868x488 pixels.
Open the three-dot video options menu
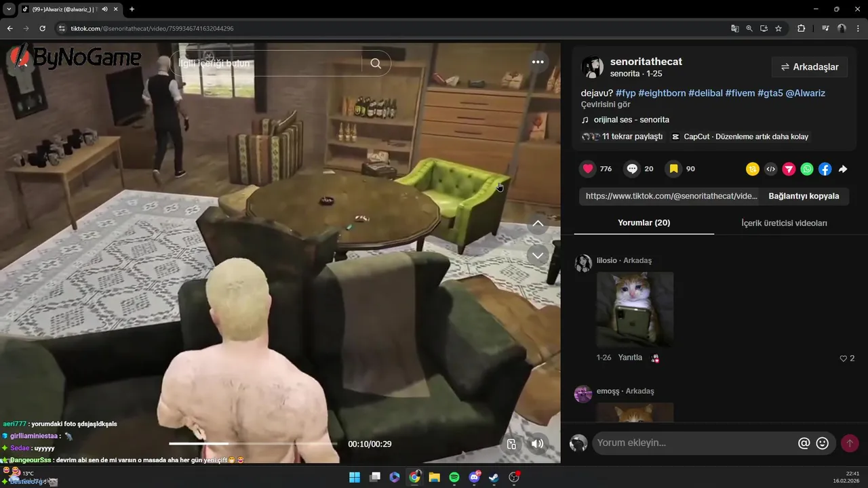[538, 62]
